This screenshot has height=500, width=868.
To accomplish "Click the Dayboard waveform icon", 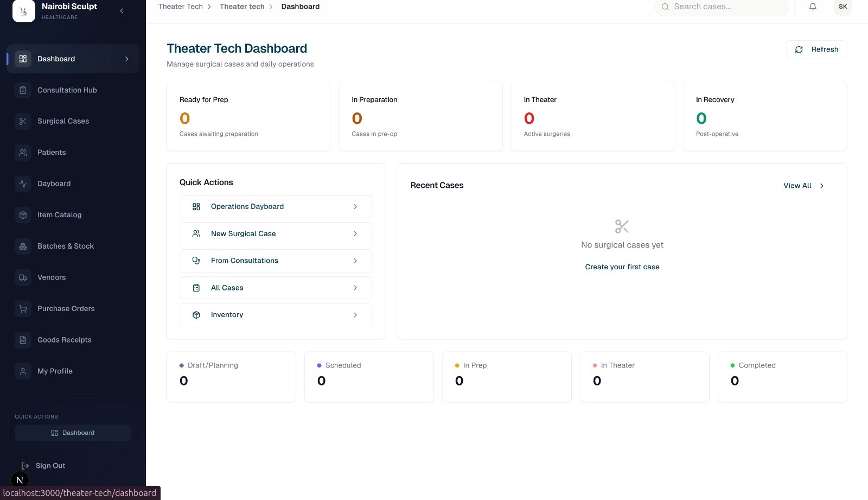I will click(23, 183).
